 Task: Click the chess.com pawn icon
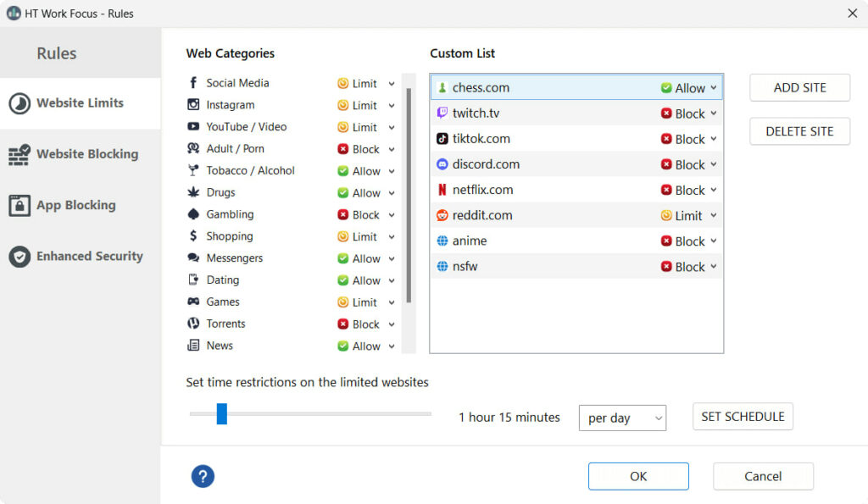coord(442,87)
